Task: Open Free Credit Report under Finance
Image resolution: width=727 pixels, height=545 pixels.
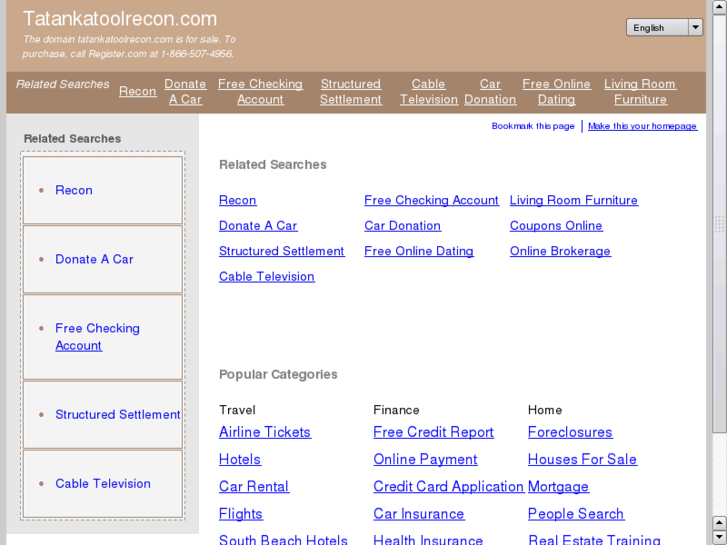Action: [434, 432]
